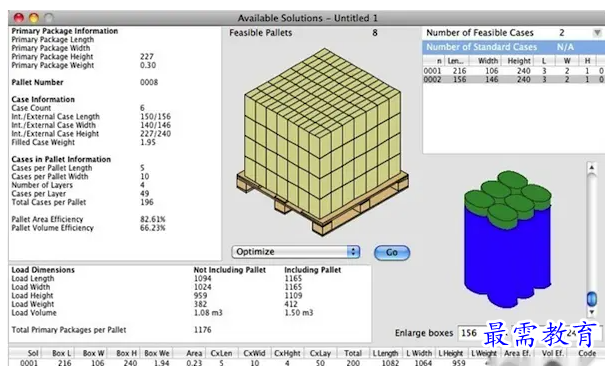This screenshot has width=605, height=366.
Task: Click the scrollbar up arrow beside the bottle preview
Action: click(591, 167)
